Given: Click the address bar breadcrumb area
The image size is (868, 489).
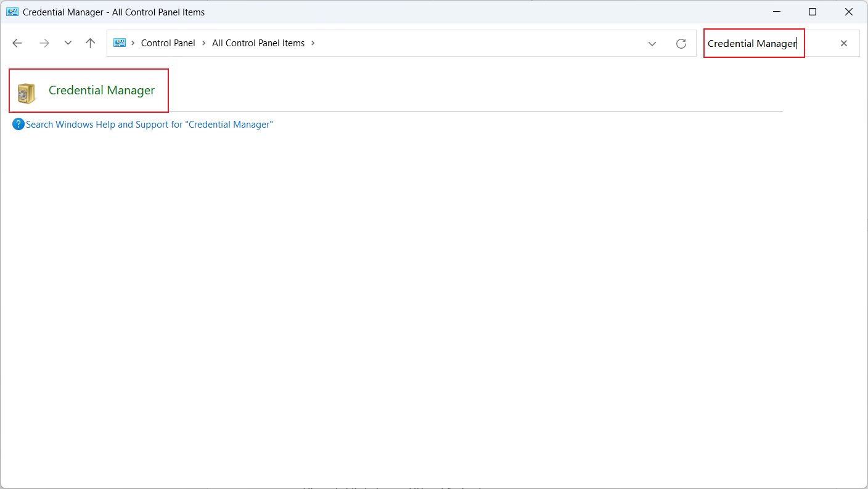Looking at the screenshot, I should coord(432,43).
